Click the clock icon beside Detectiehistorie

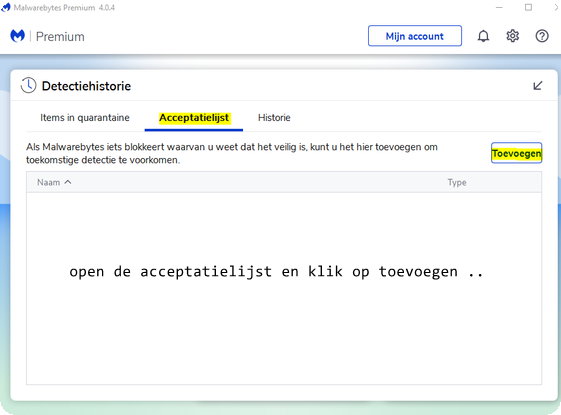[x=28, y=86]
